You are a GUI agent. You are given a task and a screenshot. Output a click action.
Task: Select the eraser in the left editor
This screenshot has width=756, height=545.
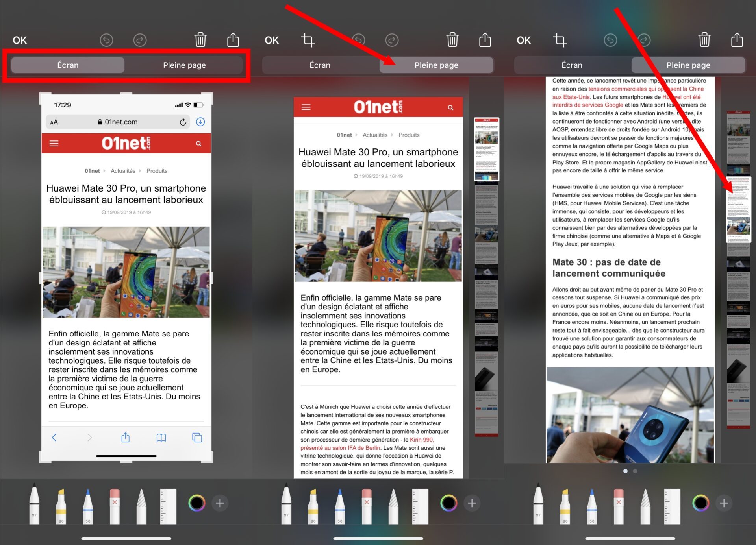tap(115, 506)
